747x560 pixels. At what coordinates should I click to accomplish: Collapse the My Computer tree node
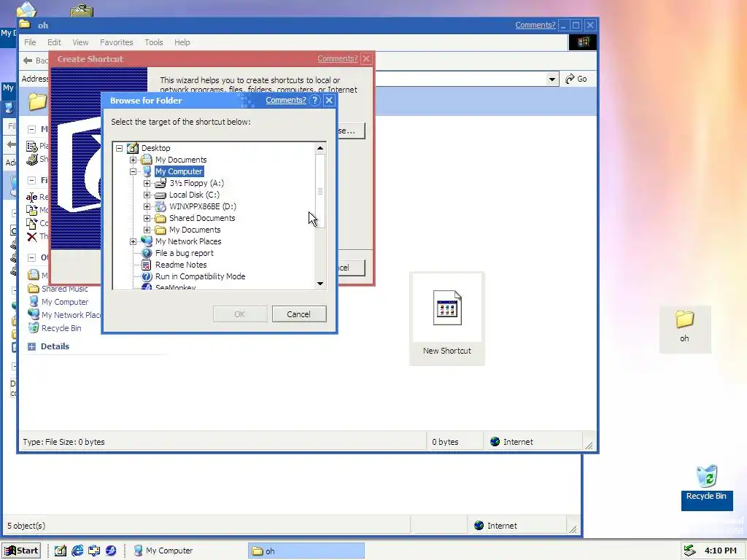(x=133, y=171)
